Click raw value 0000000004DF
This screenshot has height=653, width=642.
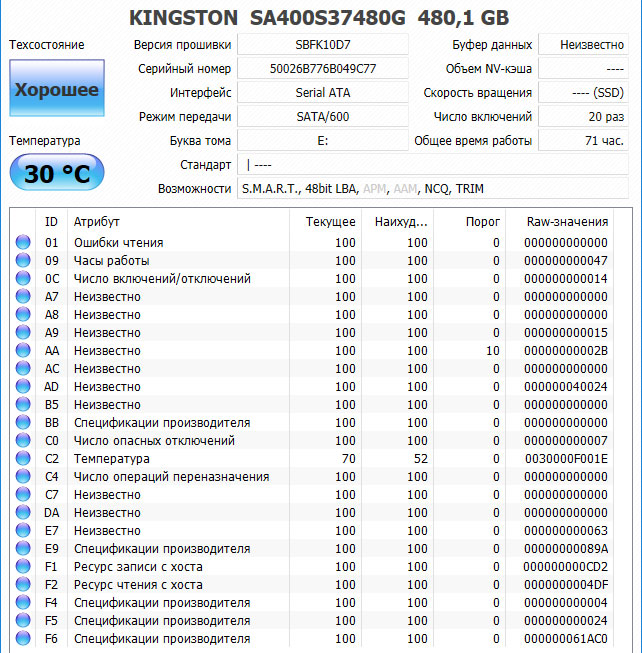coord(566,585)
